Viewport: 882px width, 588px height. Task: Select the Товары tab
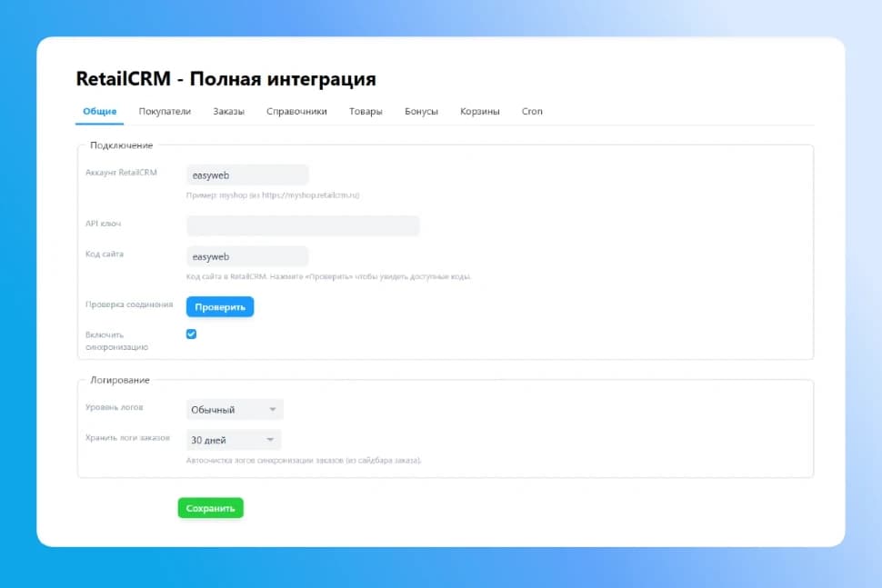click(366, 111)
